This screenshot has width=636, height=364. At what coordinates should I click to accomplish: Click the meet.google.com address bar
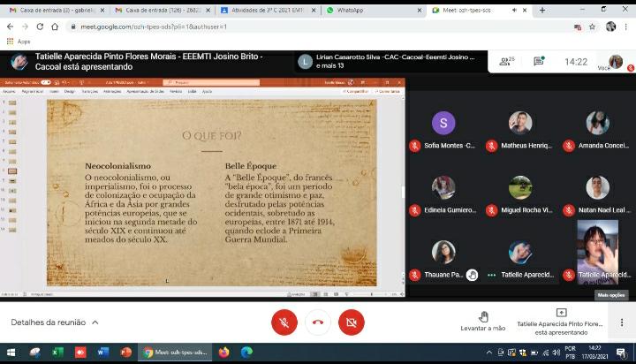tap(316, 27)
